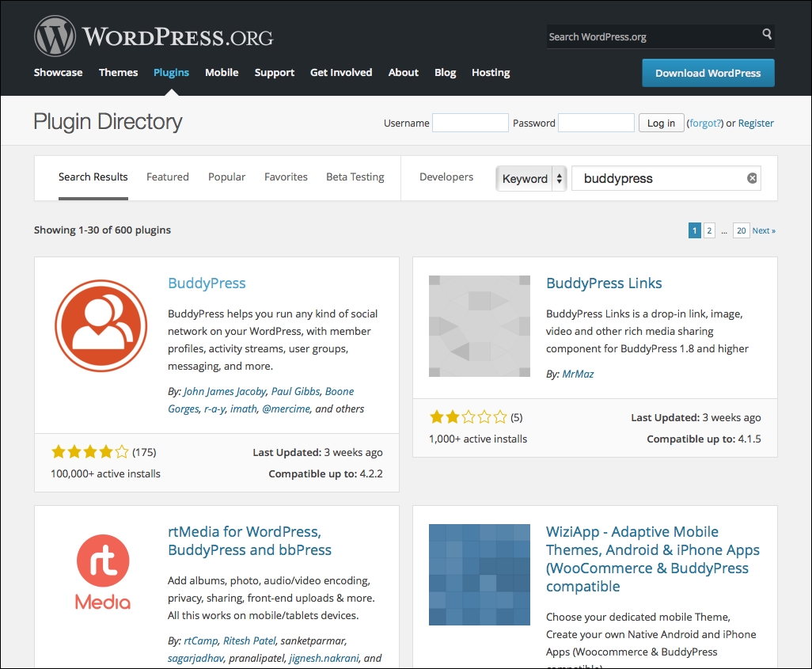Open the BuddyPress plugin icon thumbnail

coord(101,326)
